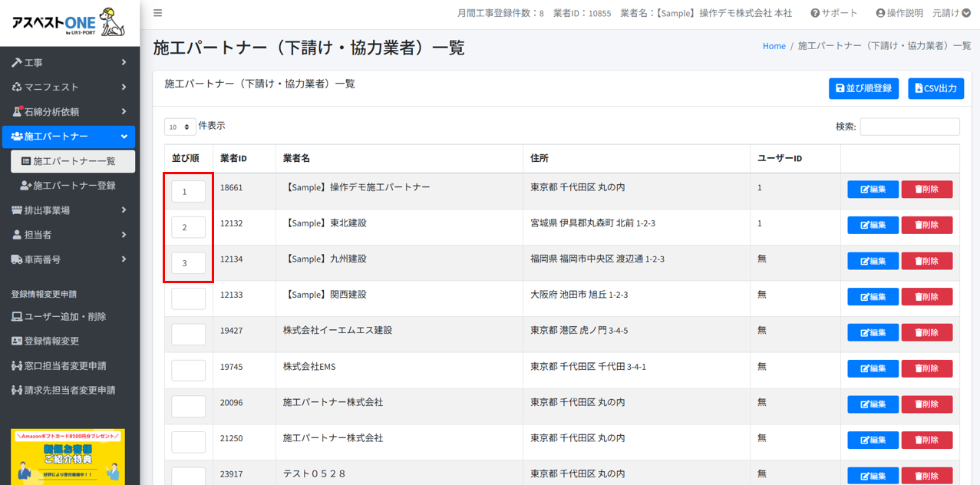
Task: Edit 【Sample】東北建設 partner row
Action: pyautogui.click(x=873, y=225)
